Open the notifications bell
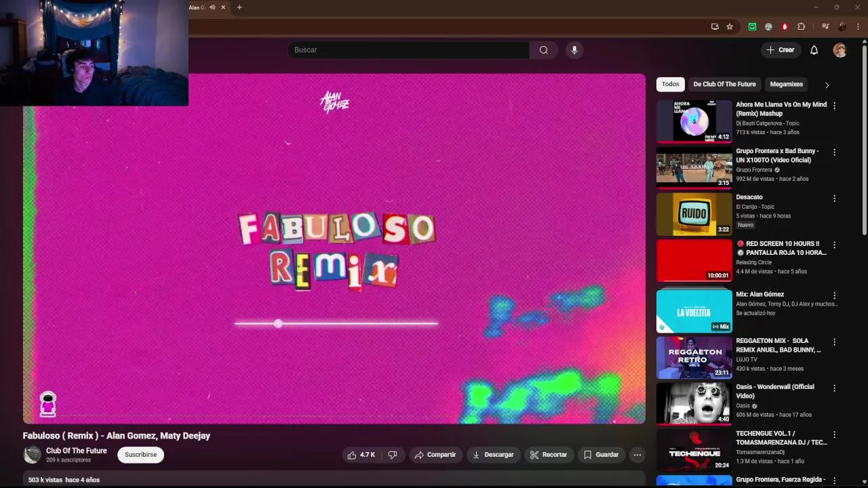 814,50
